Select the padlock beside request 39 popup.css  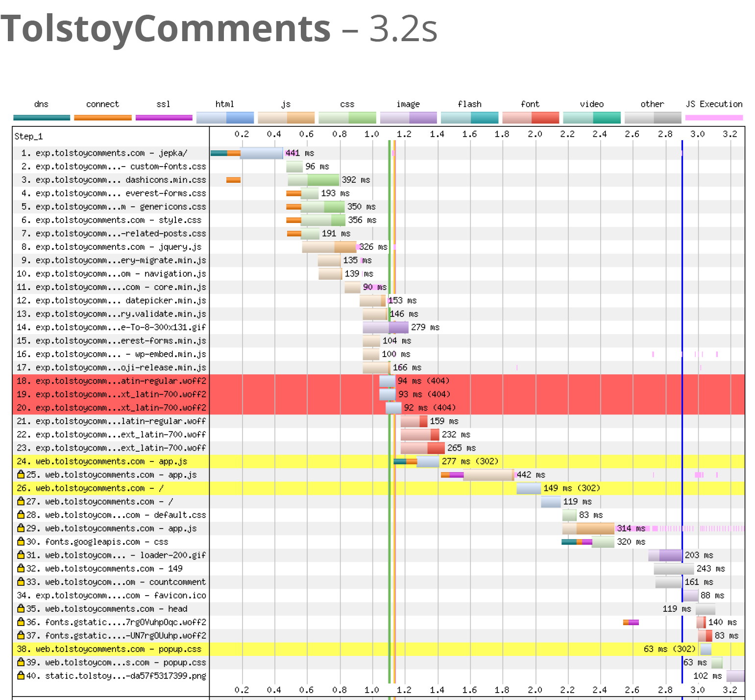[21, 662]
